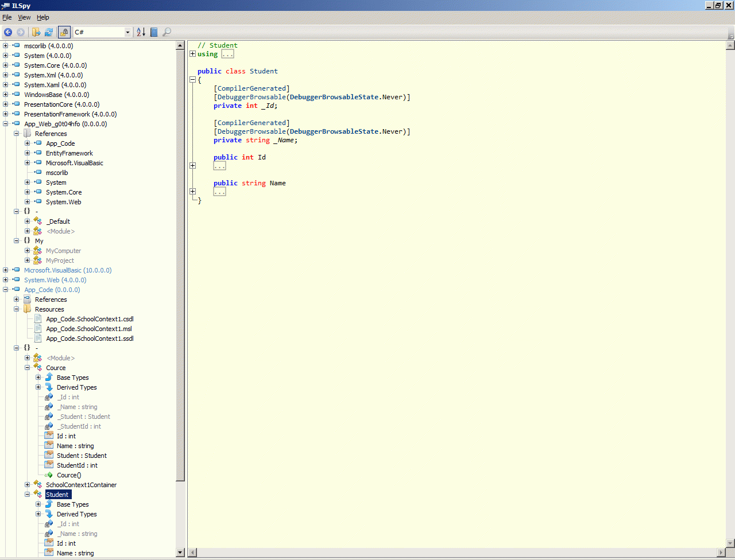Image resolution: width=735 pixels, height=560 pixels.
Task: Click 'string' in 'public string Name' line
Action: pos(254,183)
